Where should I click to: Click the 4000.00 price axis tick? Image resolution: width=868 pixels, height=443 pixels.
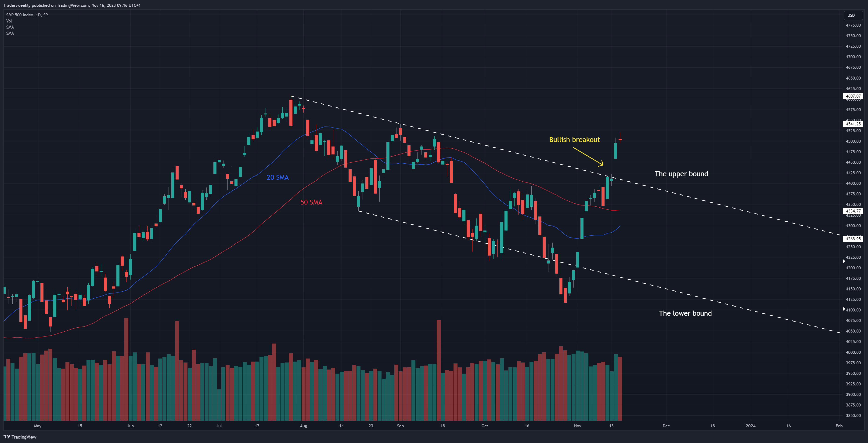tap(853, 352)
